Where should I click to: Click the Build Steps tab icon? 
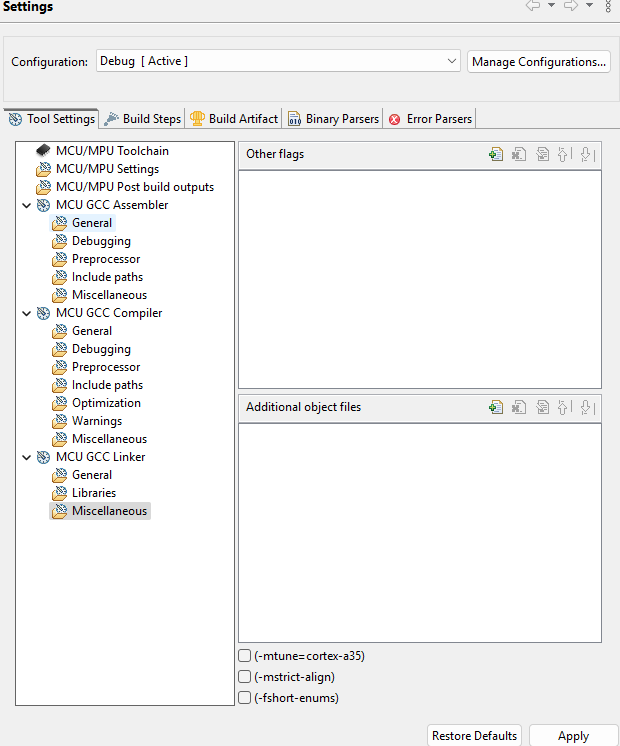(111, 118)
